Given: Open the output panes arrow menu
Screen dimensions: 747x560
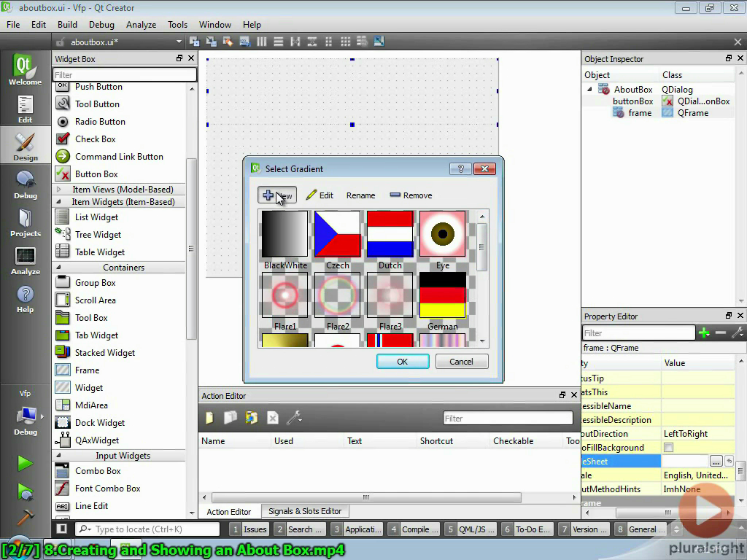Looking at the screenshot, I should tap(676, 529).
